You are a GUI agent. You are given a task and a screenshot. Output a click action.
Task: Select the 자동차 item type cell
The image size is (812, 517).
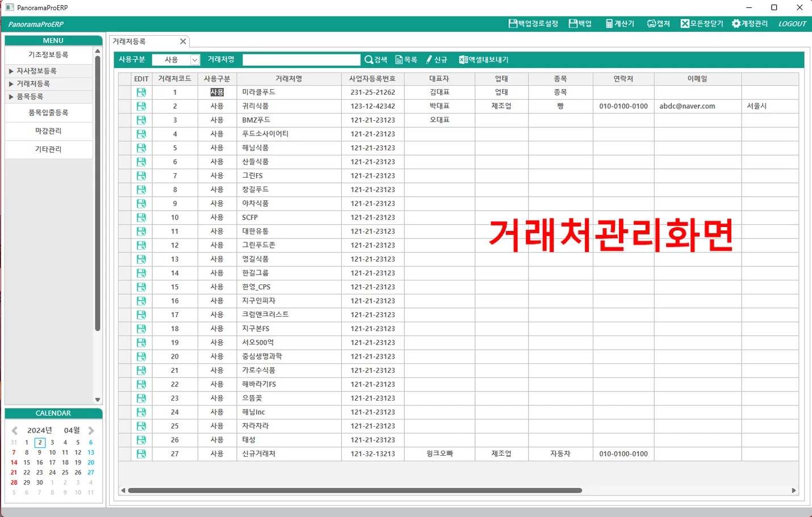[x=560, y=453]
